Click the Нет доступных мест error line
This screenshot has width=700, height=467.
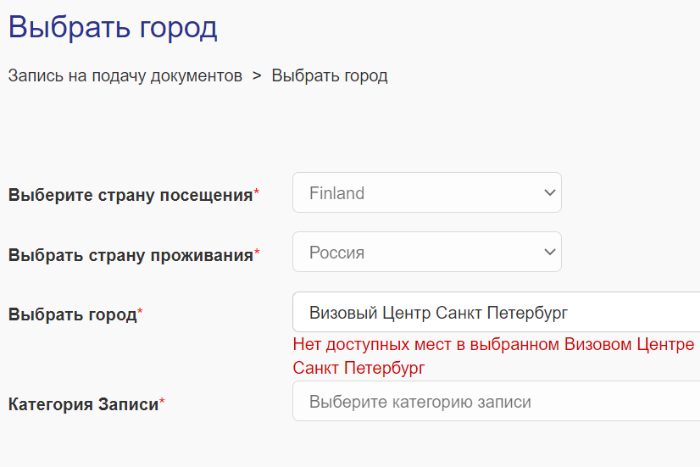pyautogui.click(x=493, y=344)
